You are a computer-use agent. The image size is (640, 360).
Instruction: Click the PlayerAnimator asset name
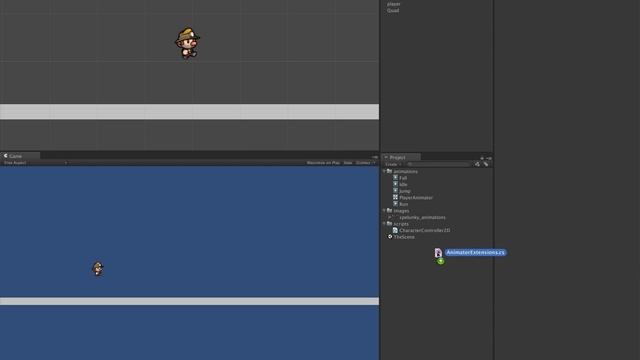416,198
